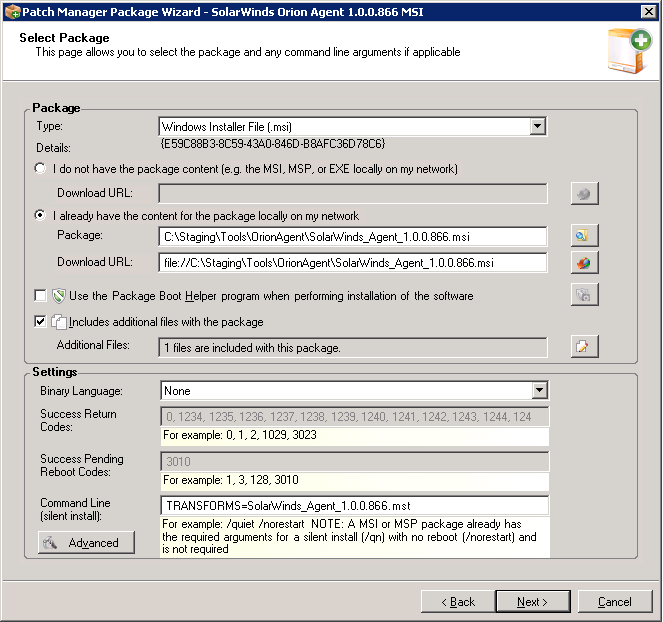Click the package box icon in the header
This screenshot has width=663, height=622.
(630, 51)
